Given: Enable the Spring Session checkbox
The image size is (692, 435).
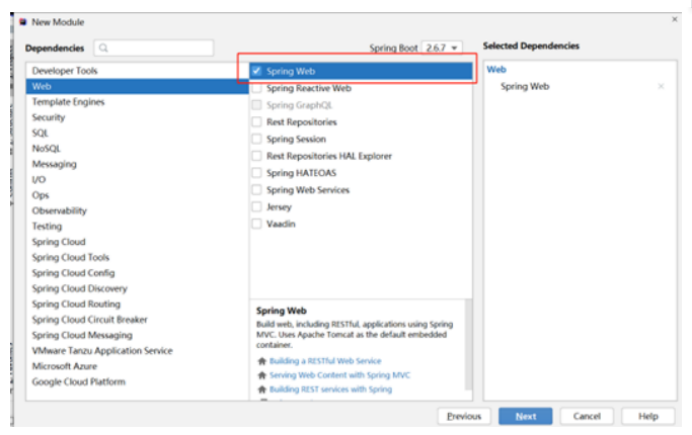Looking at the screenshot, I should 257,139.
